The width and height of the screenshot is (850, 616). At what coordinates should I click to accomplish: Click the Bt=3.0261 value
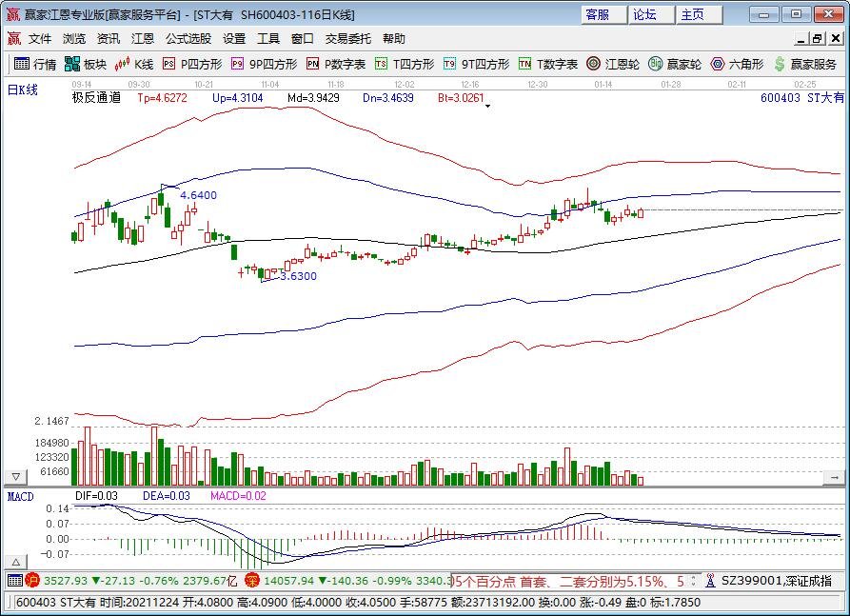[x=461, y=98]
